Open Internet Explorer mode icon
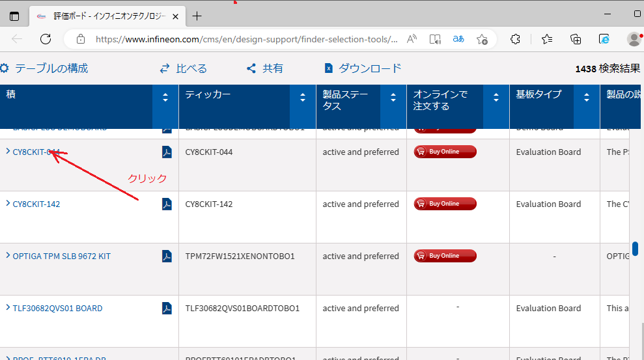Viewport: 644px width, 360px height. tap(604, 39)
